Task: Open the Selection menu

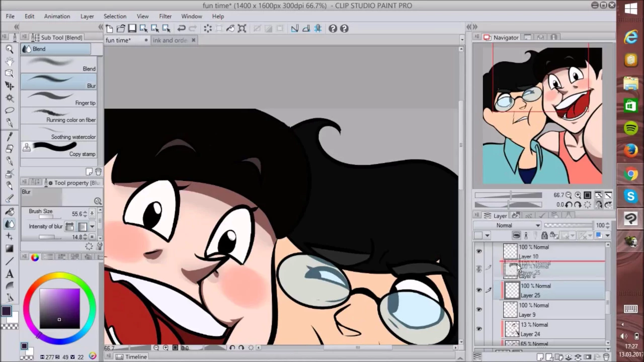Action: tap(115, 16)
